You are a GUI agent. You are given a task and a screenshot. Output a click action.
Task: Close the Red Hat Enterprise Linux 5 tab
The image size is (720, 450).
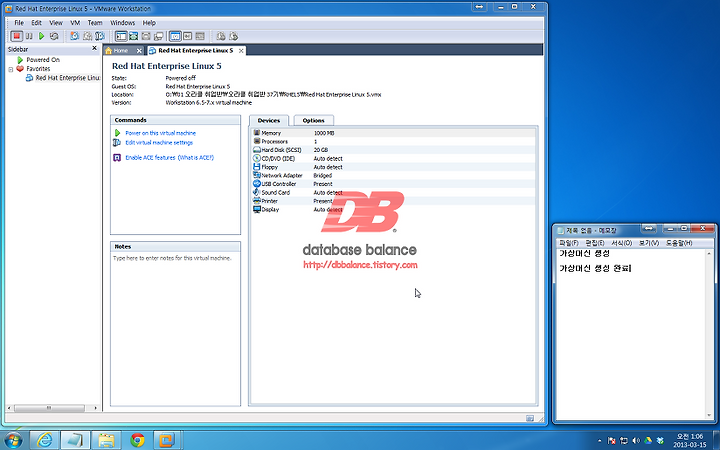[x=241, y=51]
